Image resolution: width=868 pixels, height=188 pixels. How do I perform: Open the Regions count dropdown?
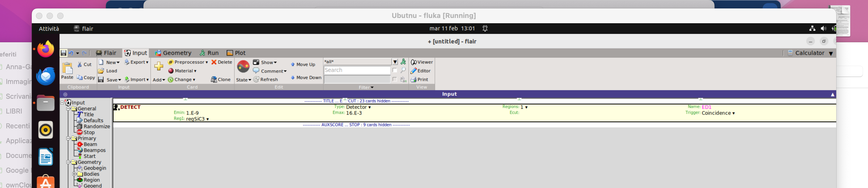(x=524, y=107)
